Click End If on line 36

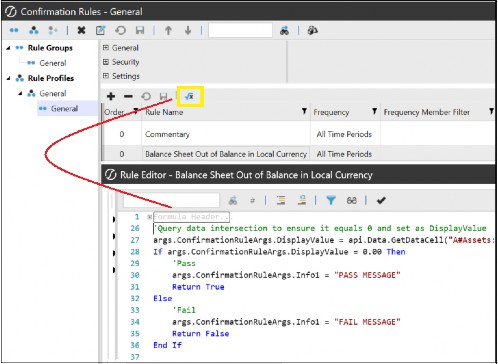(168, 345)
